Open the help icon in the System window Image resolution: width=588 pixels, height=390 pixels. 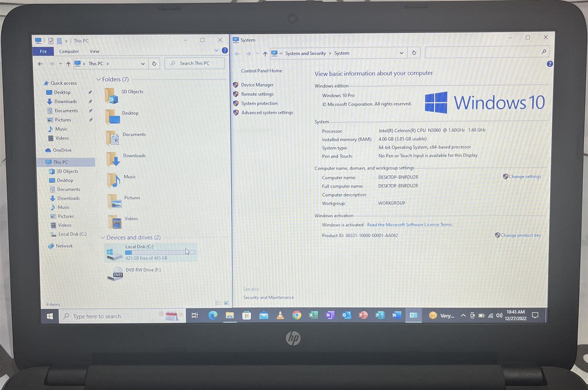pos(550,64)
